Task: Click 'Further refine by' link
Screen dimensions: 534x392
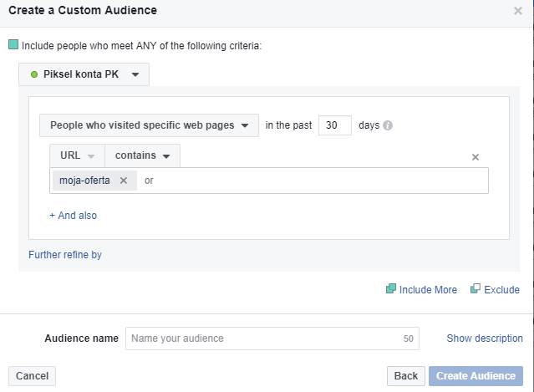Action: [x=65, y=255]
